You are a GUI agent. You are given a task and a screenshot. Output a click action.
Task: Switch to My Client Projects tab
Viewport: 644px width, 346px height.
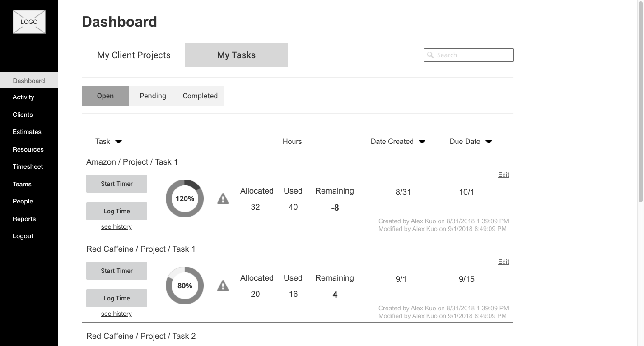click(134, 55)
